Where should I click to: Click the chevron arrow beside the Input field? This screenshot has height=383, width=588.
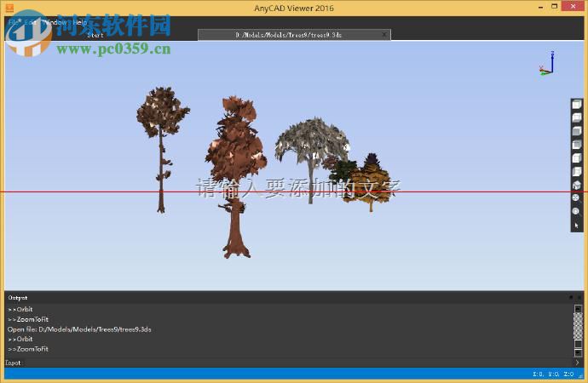click(578, 363)
